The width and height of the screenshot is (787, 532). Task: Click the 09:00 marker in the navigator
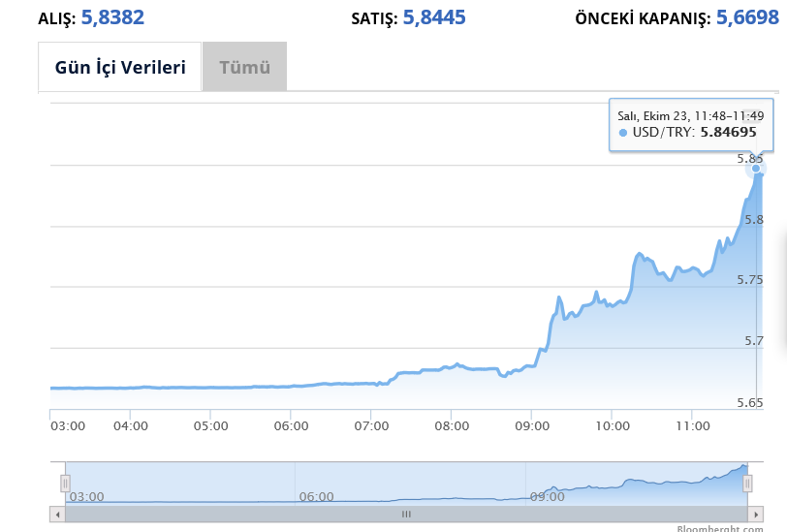click(x=547, y=496)
